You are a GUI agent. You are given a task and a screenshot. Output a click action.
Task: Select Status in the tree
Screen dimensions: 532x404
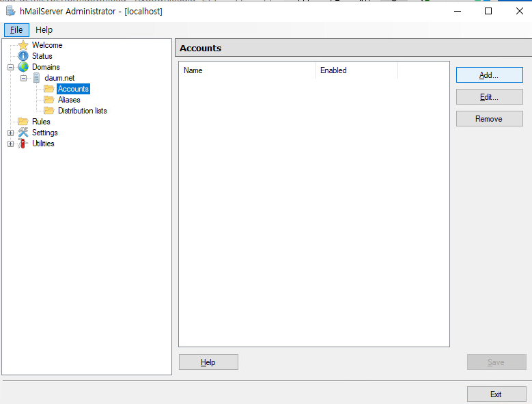coord(42,56)
